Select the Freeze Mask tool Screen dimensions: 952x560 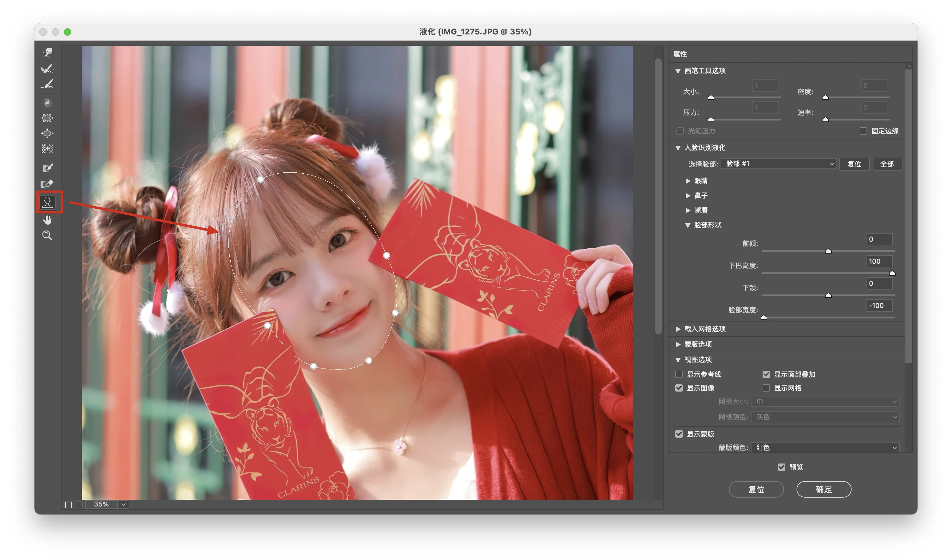[47, 168]
